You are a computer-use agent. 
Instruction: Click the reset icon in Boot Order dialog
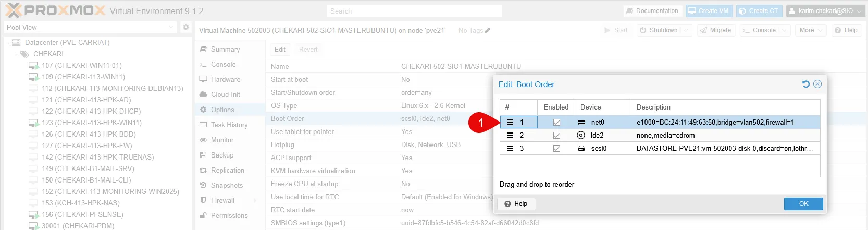click(805, 84)
